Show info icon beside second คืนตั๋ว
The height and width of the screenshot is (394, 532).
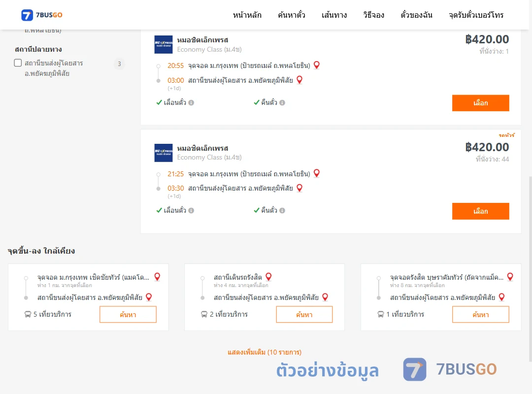pyautogui.click(x=282, y=210)
